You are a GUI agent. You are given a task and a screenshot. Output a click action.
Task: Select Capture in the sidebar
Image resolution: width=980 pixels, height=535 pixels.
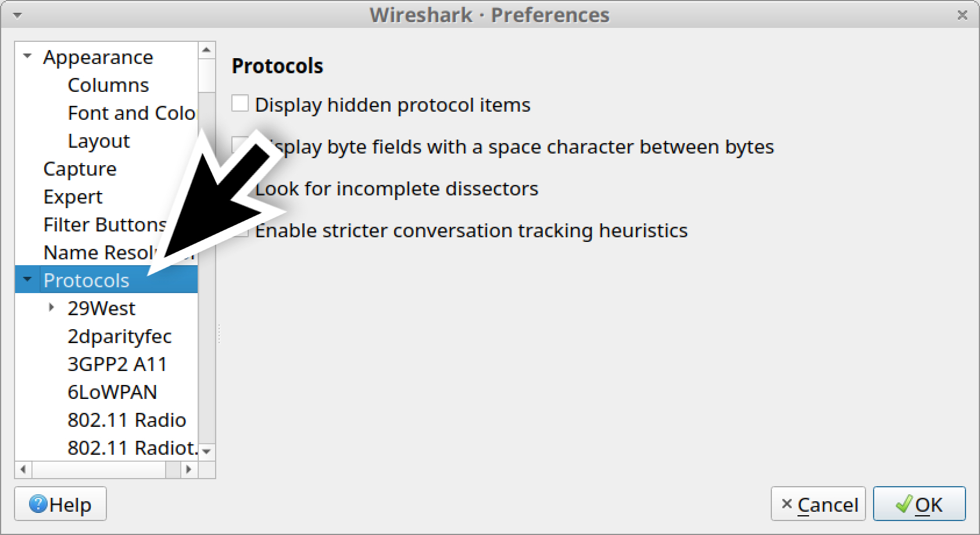[80, 169]
